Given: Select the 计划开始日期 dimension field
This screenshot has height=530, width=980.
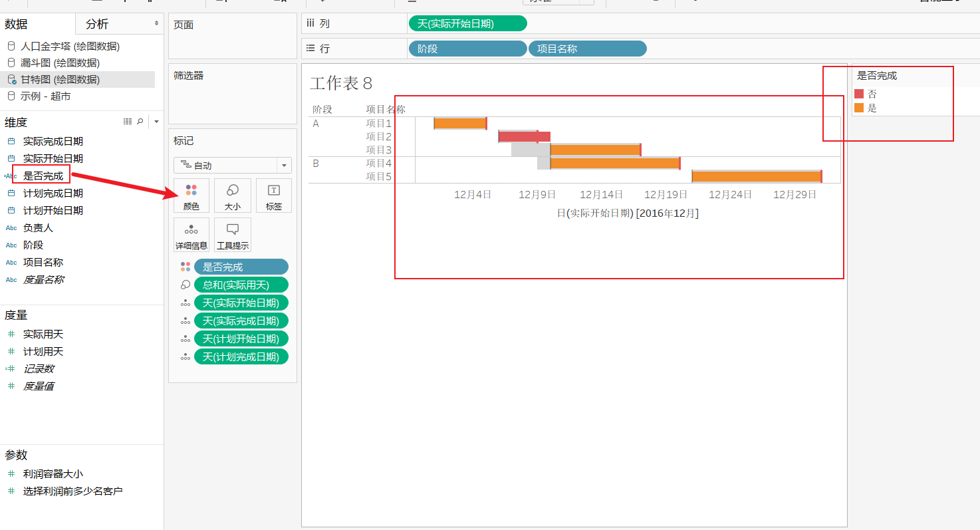Looking at the screenshot, I should tap(53, 210).
